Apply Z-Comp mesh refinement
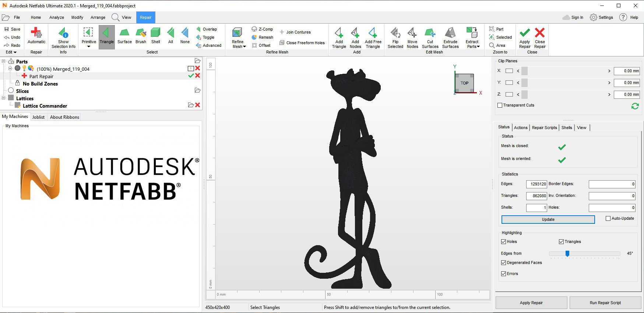 coord(262,29)
